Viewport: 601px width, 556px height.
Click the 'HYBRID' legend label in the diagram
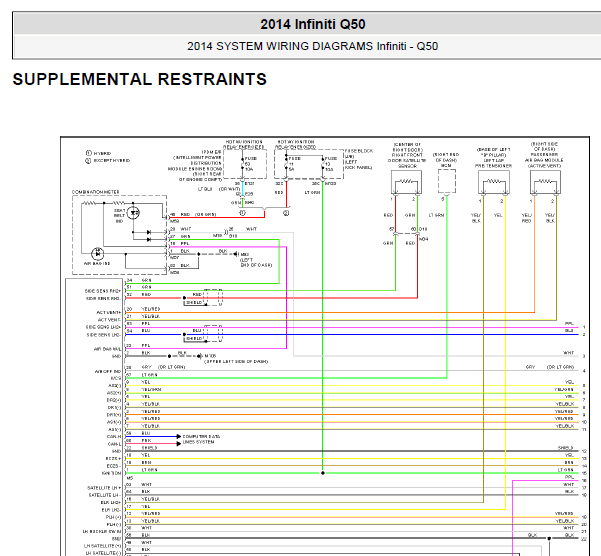click(x=102, y=153)
